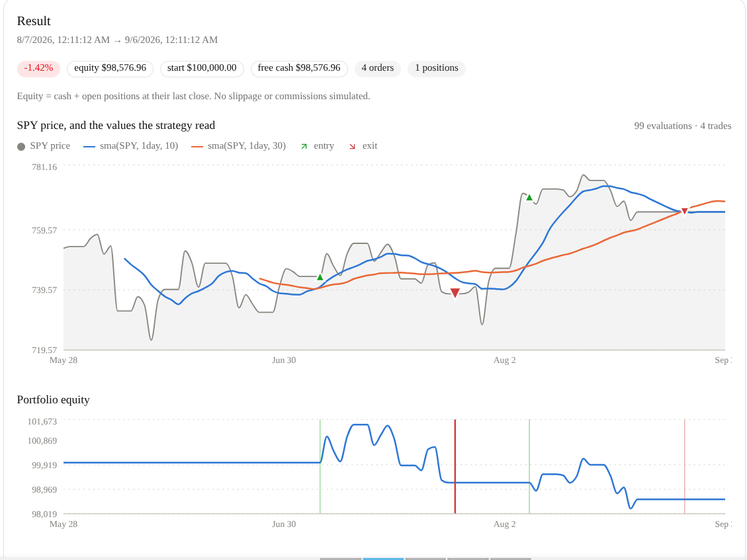
Task: Click the Portfolio equity heading
Action: pos(54,399)
